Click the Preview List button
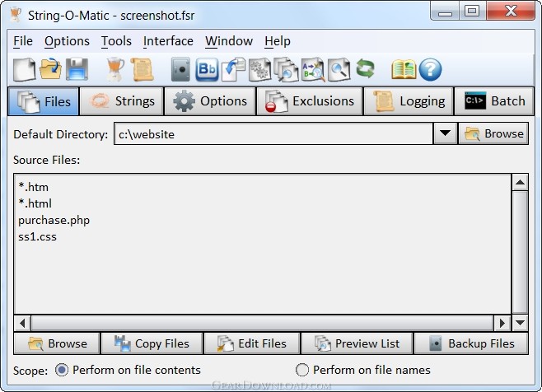 (x=357, y=343)
